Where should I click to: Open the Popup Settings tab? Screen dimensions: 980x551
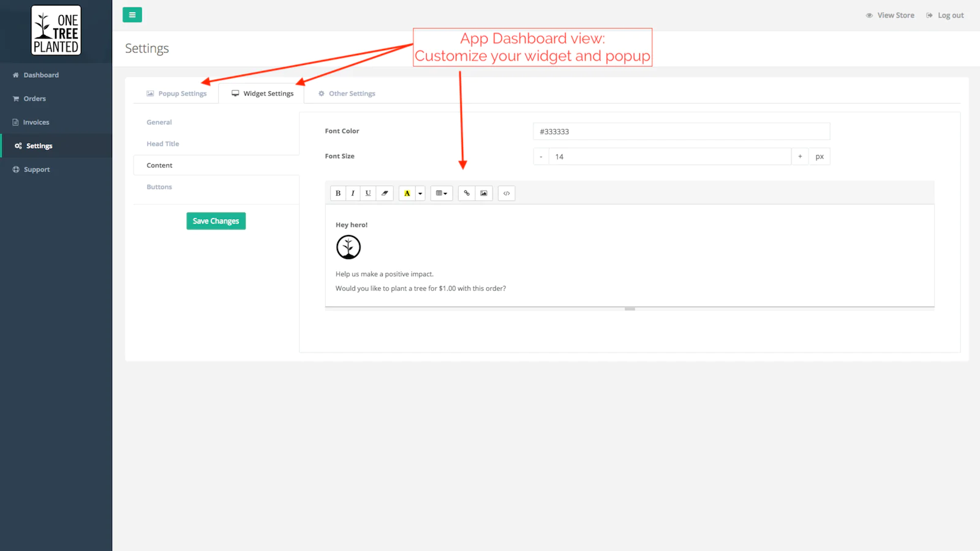[x=176, y=94]
